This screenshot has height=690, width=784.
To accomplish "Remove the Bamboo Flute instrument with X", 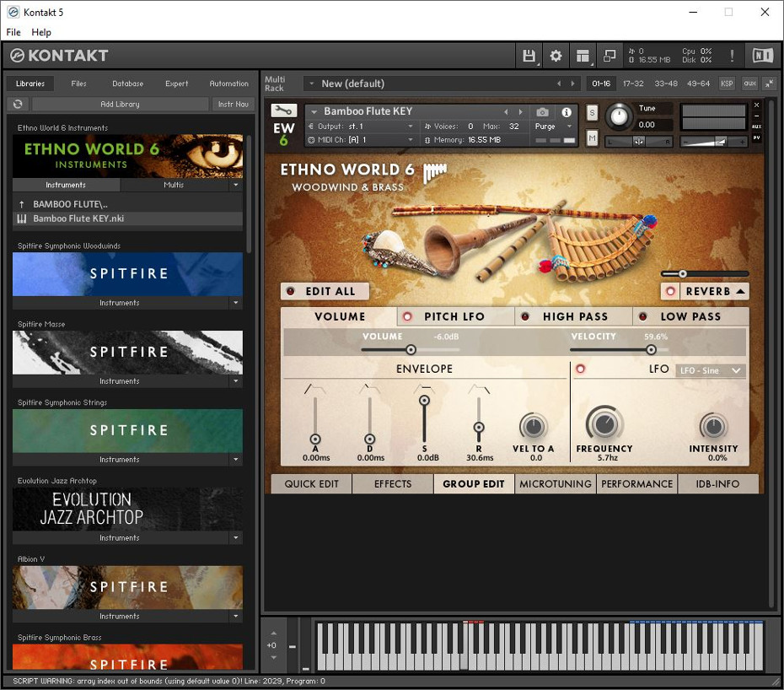I will click(x=756, y=105).
